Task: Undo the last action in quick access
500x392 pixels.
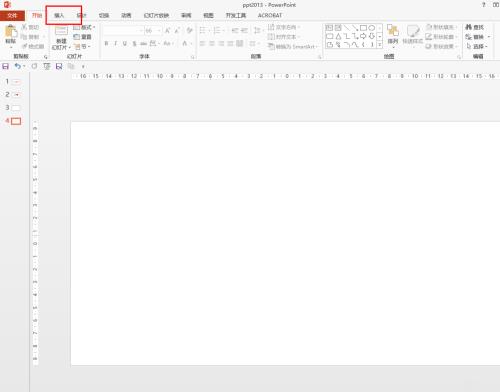Action: click(17, 66)
